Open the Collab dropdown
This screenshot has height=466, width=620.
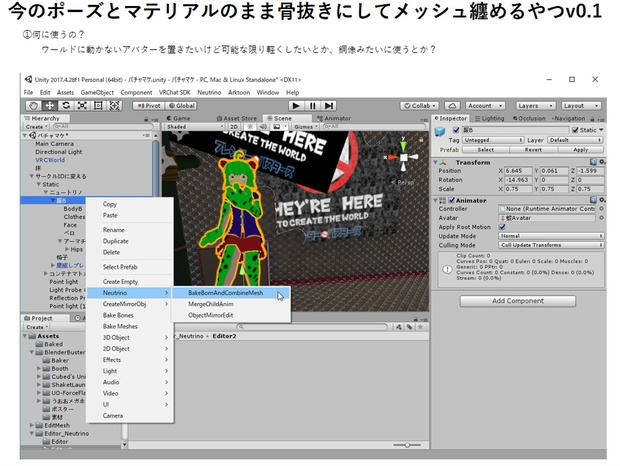[x=420, y=106]
